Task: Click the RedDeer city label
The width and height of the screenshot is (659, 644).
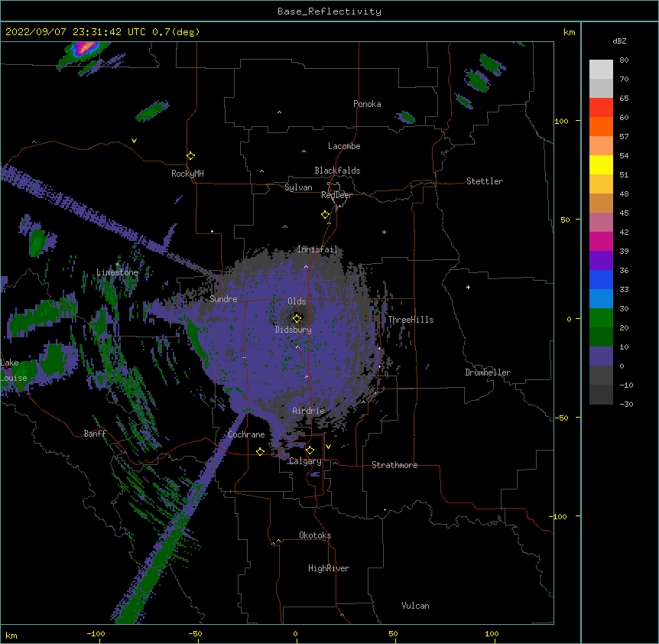Action: click(336, 195)
